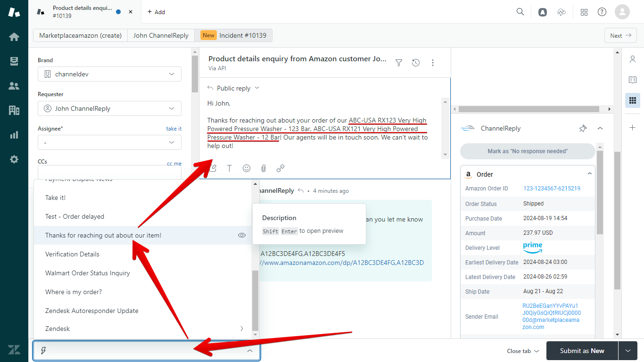Open text formatting T icon
The width and height of the screenshot is (644, 362).
230,168
